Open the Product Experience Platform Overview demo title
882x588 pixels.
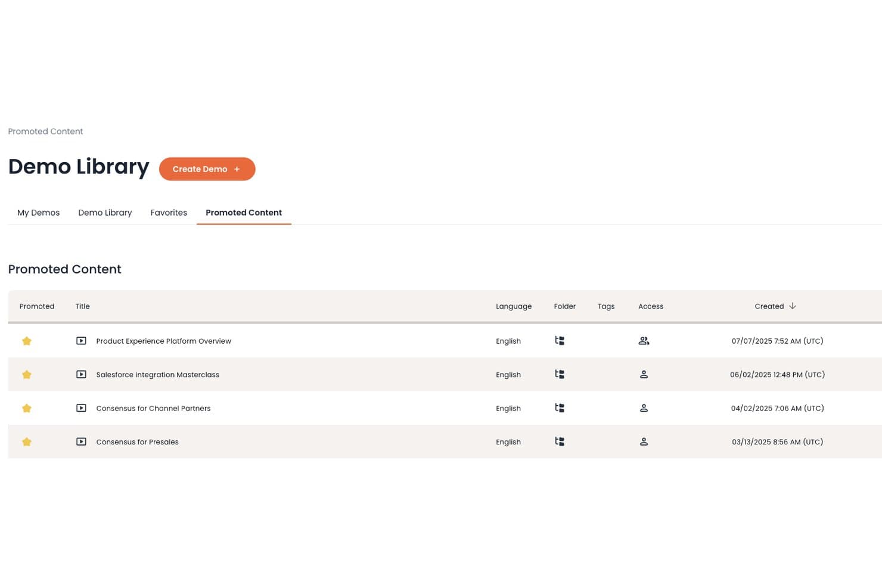tap(164, 341)
